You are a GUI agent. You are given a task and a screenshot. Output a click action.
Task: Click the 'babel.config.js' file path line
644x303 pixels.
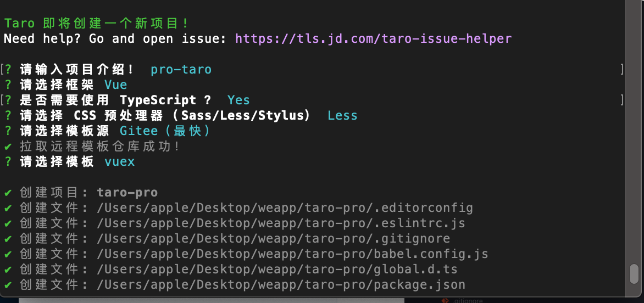[254, 254]
